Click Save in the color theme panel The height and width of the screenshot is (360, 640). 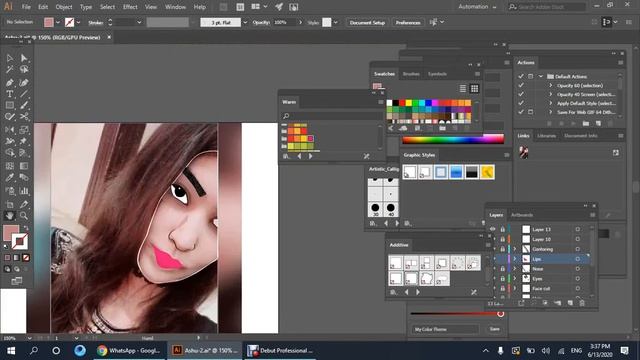pyautogui.click(x=495, y=329)
